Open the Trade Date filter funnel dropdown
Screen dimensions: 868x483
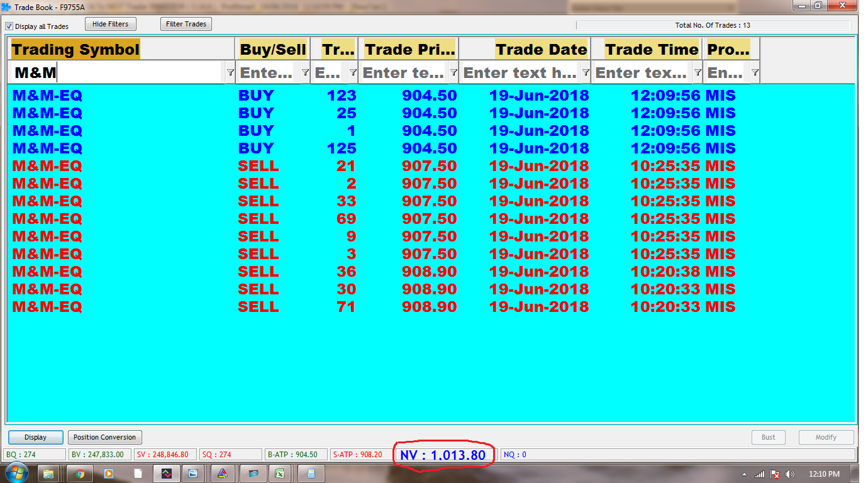(586, 72)
